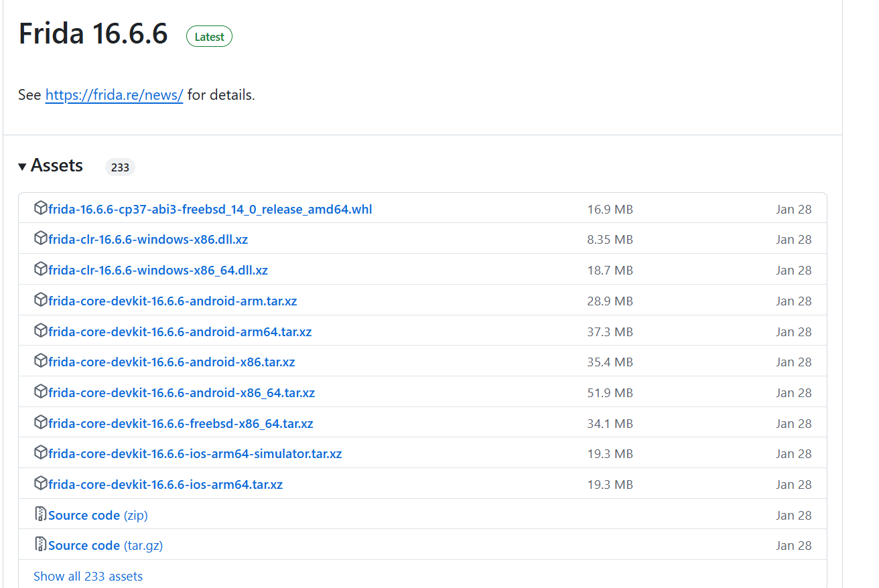Click the package icon for frida-clr-16.6.6-windows-x86.dll.xz
Image resolution: width=879 pixels, height=588 pixels.
pos(41,238)
